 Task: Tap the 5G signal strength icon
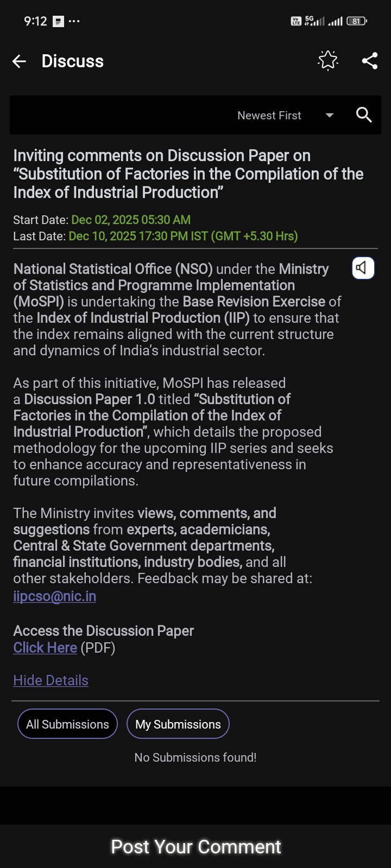point(314,21)
